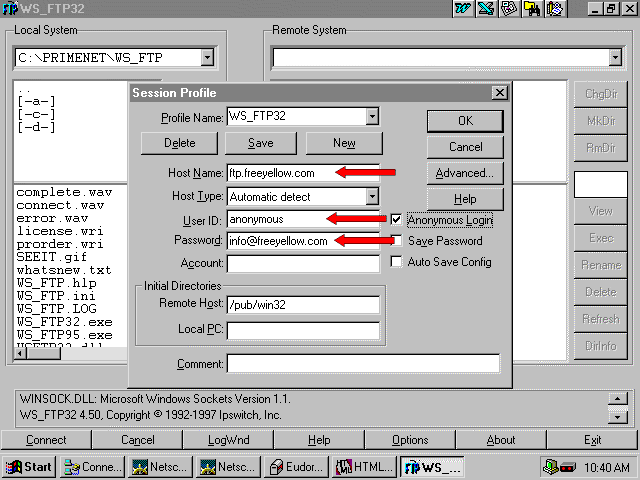Click the pencil and notepad shortcut icon

coord(555,9)
